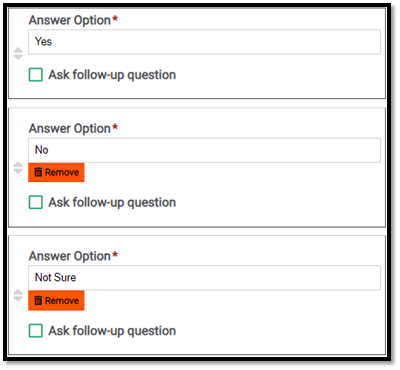
Task: Check follow-up question box for Not Sure option
Action: click(36, 331)
